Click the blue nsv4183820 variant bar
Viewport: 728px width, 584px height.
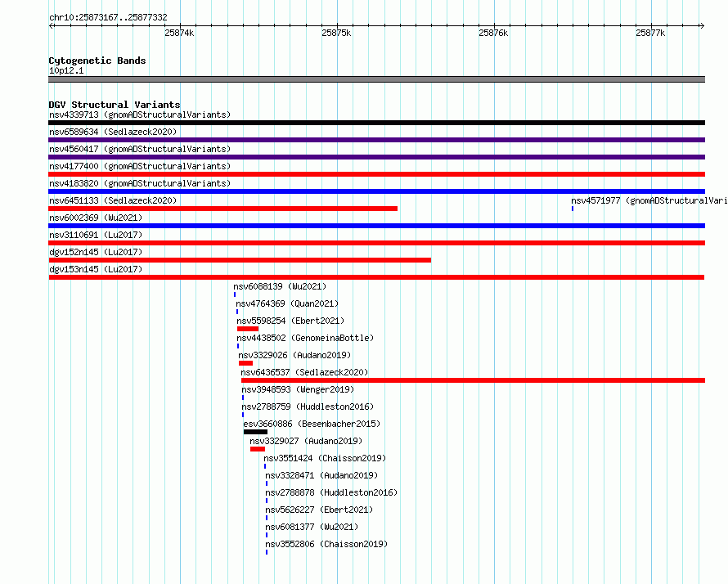click(376, 191)
